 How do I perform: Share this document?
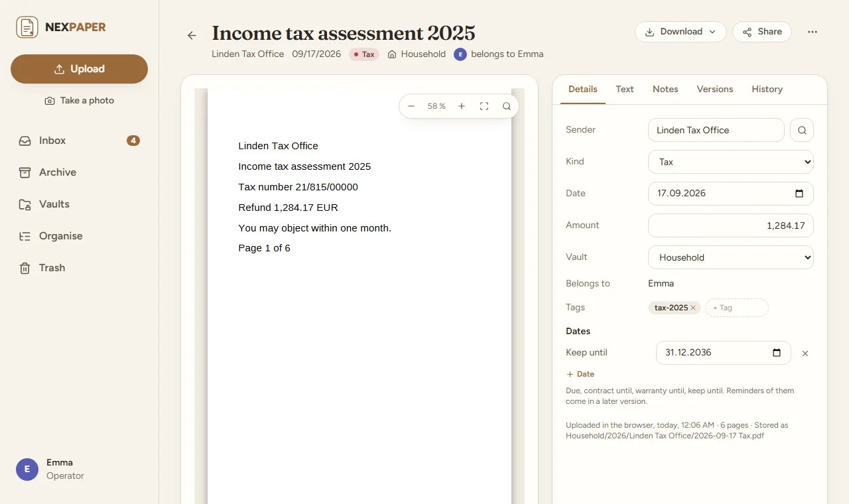point(762,32)
